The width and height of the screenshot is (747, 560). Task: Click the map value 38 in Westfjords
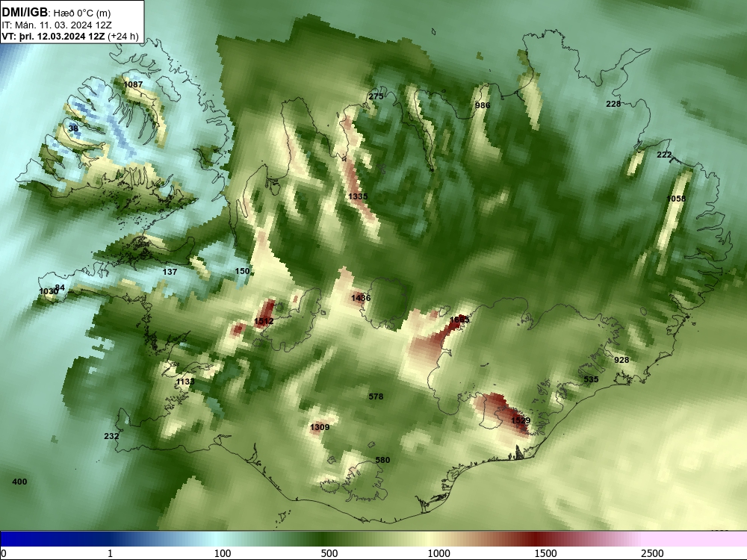coord(73,128)
